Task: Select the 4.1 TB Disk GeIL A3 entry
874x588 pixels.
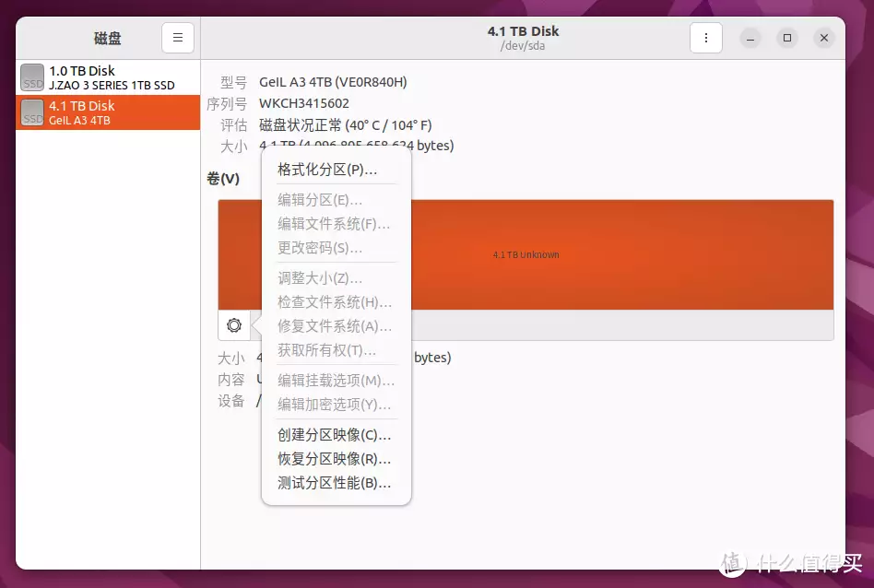Action: [108, 112]
